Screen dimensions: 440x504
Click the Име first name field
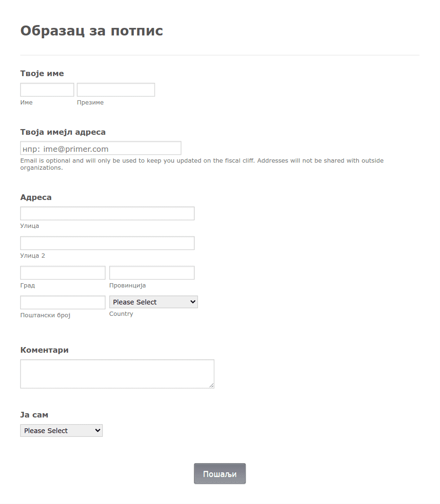click(47, 90)
